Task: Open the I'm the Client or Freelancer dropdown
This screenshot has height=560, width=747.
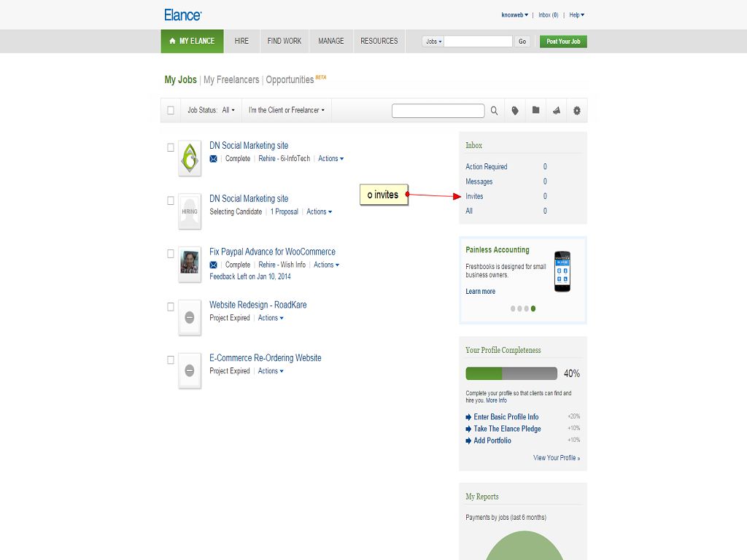Action: click(x=286, y=110)
